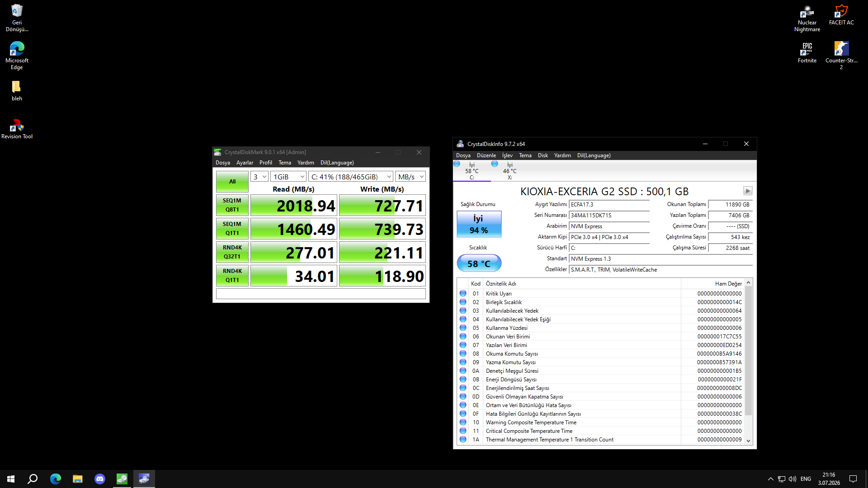
Task: Click the CrystalDiskInfo title bar icon
Action: (460, 144)
